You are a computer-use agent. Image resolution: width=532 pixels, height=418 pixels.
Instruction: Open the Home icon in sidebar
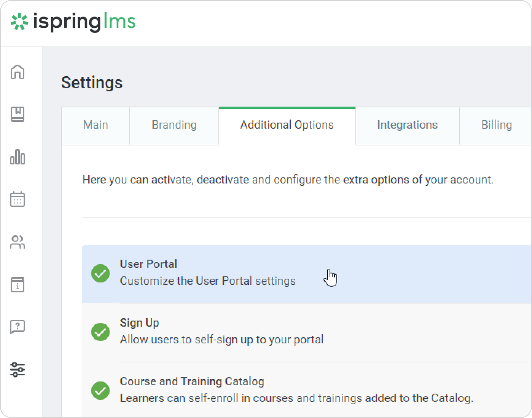18,72
